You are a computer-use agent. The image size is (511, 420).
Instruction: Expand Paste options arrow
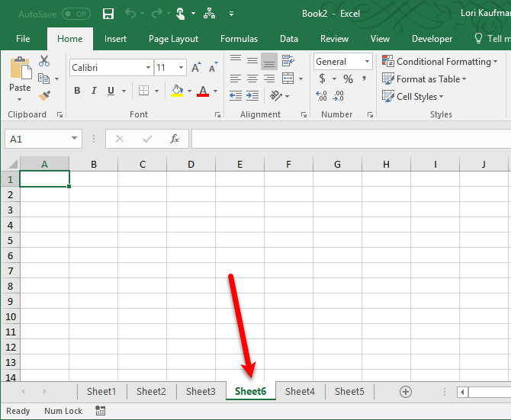pos(20,99)
